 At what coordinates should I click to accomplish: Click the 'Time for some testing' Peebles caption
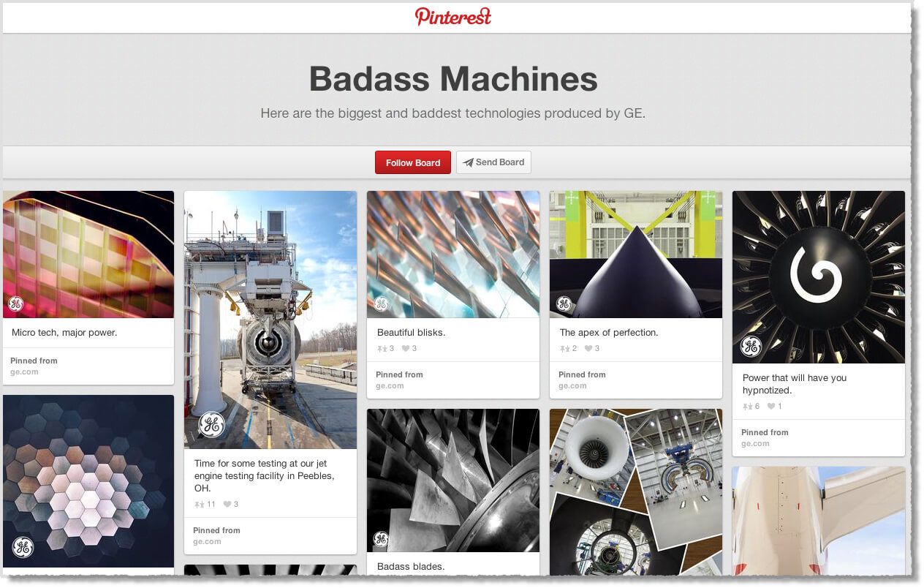(265, 475)
